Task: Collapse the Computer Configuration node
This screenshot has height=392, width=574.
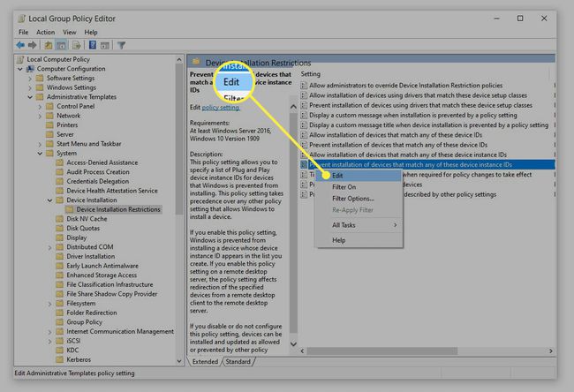Action: point(20,69)
